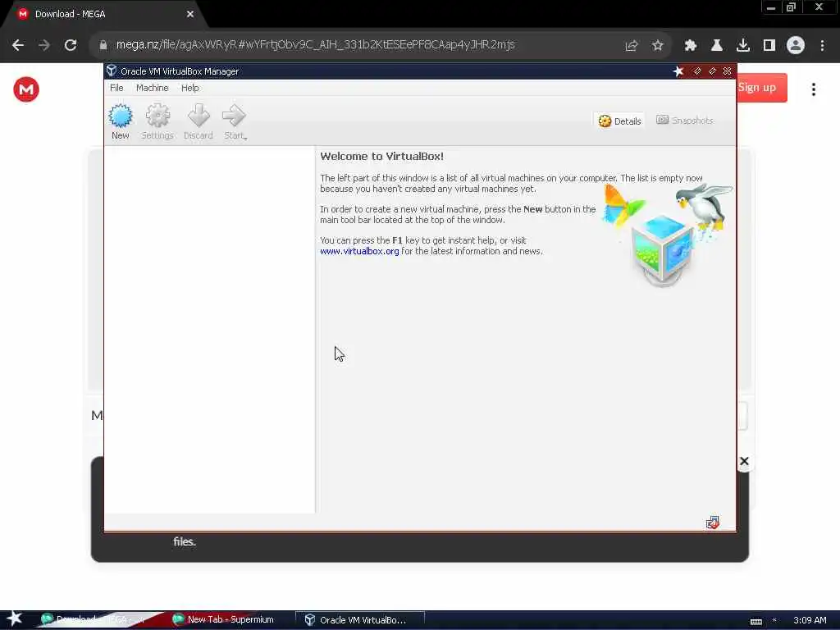Click the browser forward arrow
This screenshot has width=840, height=630.
44,46
